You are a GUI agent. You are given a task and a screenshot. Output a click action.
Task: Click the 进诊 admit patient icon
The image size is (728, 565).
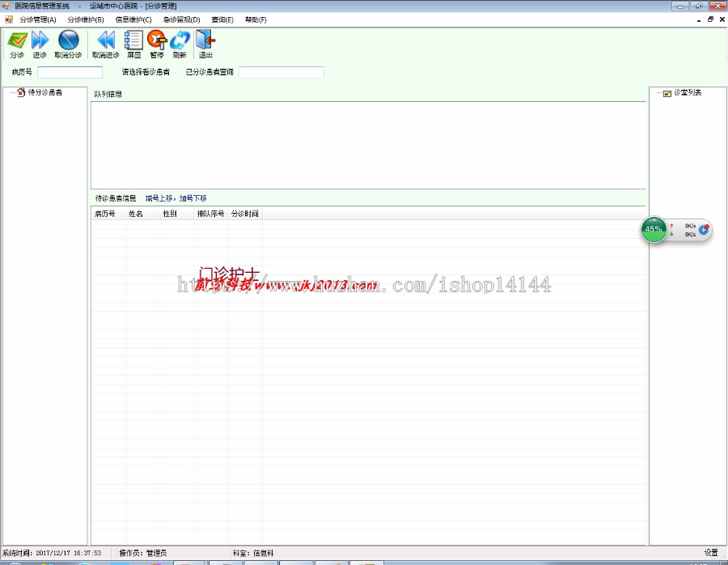(x=40, y=43)
